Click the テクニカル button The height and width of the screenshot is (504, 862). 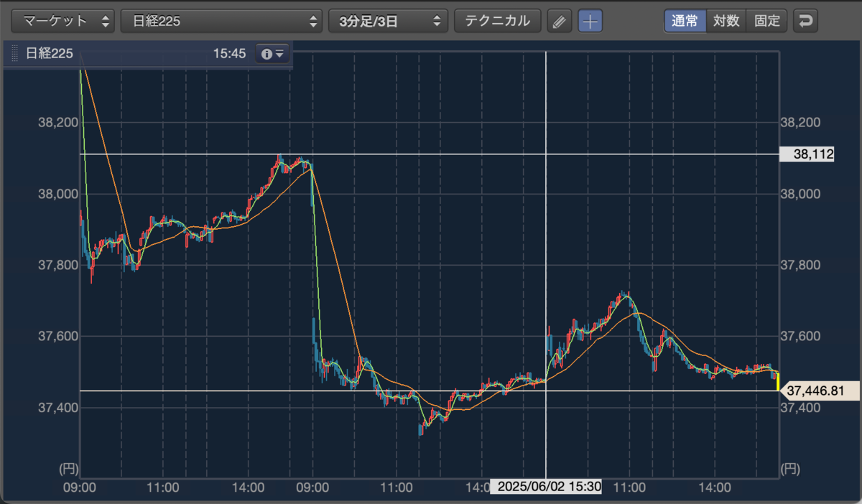[498, 21]
